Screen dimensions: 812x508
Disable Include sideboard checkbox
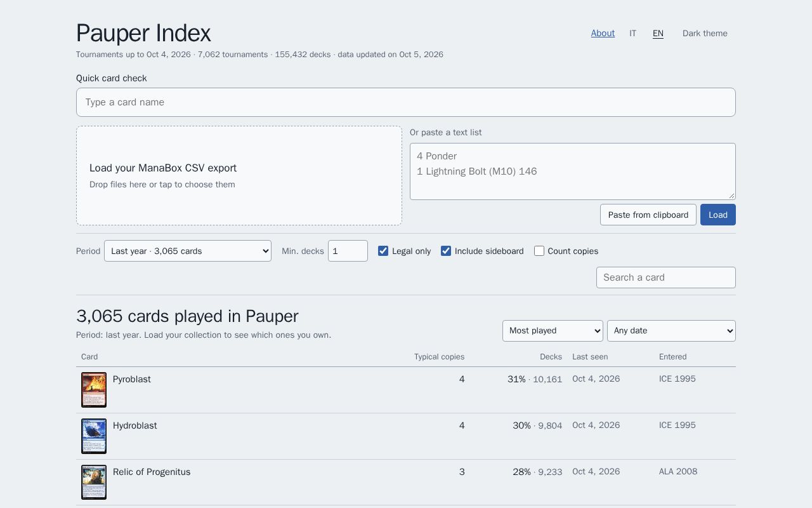click(446, 251)
